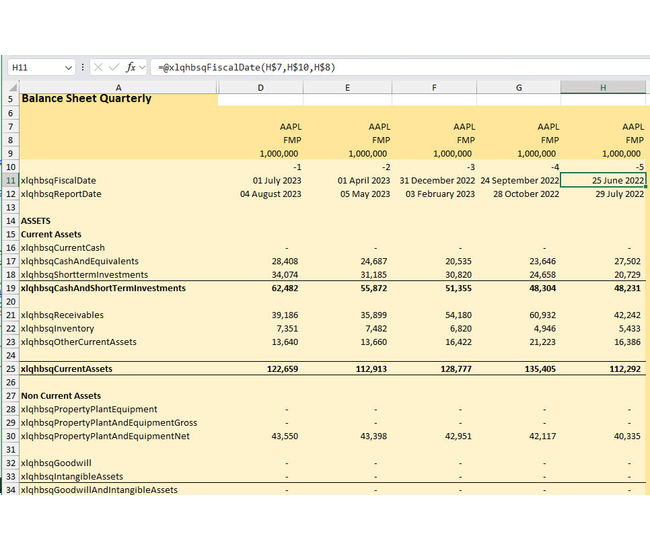The image size is (650, 550).
Task: Click the Cancel (X) formula icon
Action: [98, 67]
